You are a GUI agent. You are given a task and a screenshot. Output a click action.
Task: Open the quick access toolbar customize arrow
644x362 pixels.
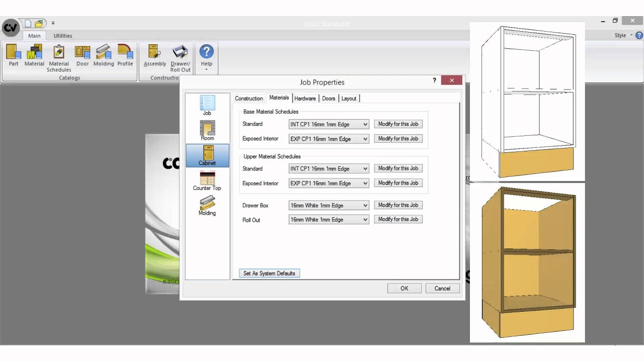[53, 23]
